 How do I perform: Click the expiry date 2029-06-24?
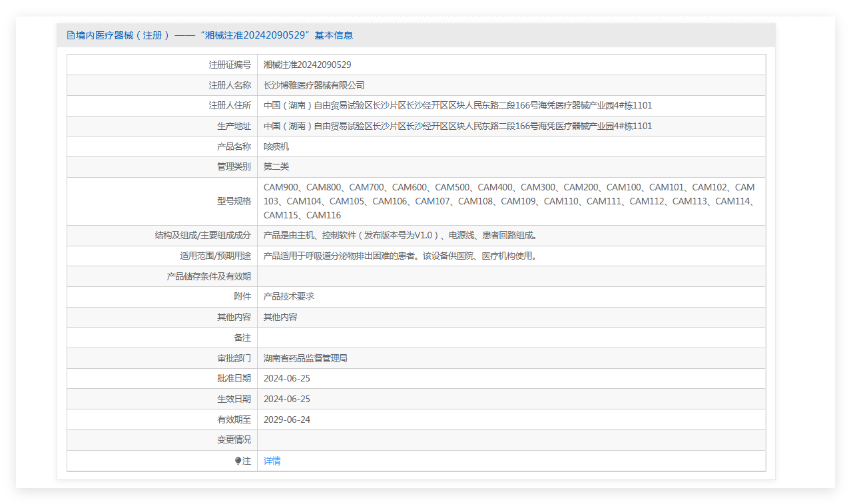pyautogui.click(x=286, y=419)
